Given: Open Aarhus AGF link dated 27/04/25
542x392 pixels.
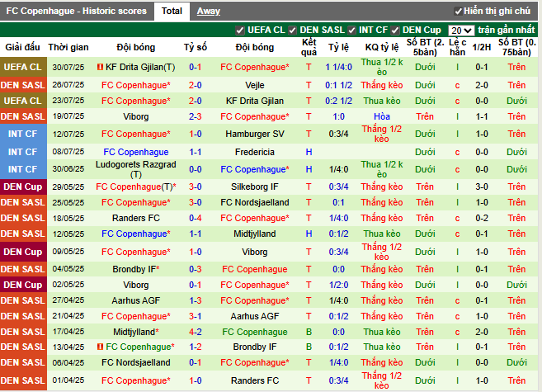Looking at the screenshot, I should pyautogui.click(x=136, y=300).
